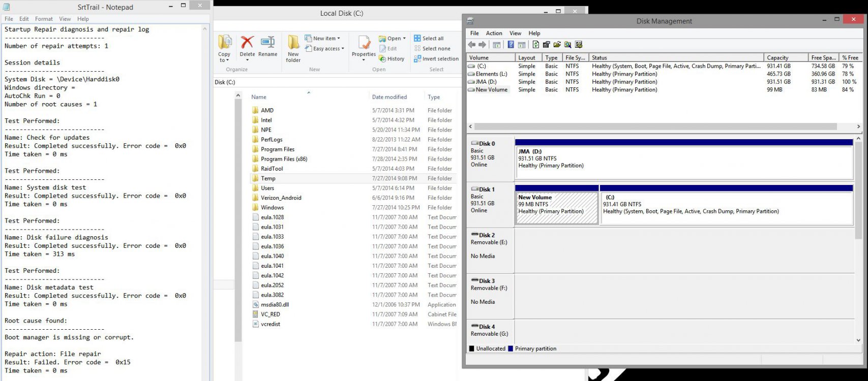Toggle Show/Hide Action Pane icon in Disk Management

point(521,45)
